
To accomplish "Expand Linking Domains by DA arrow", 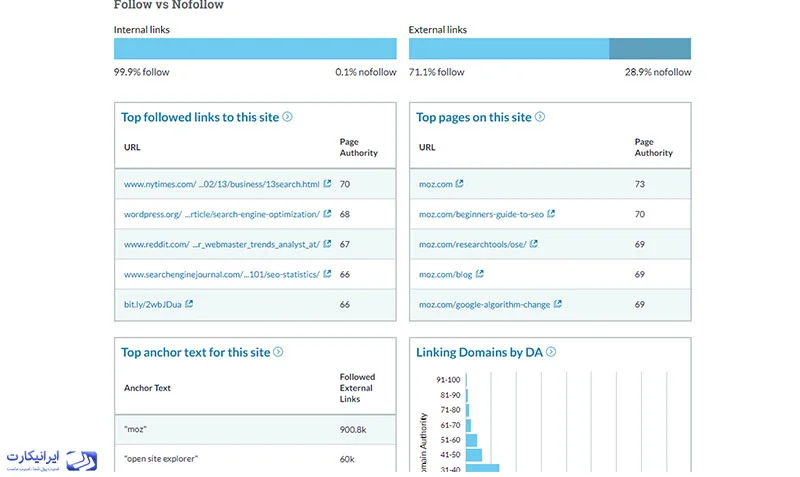I will [x=551, y=352].
